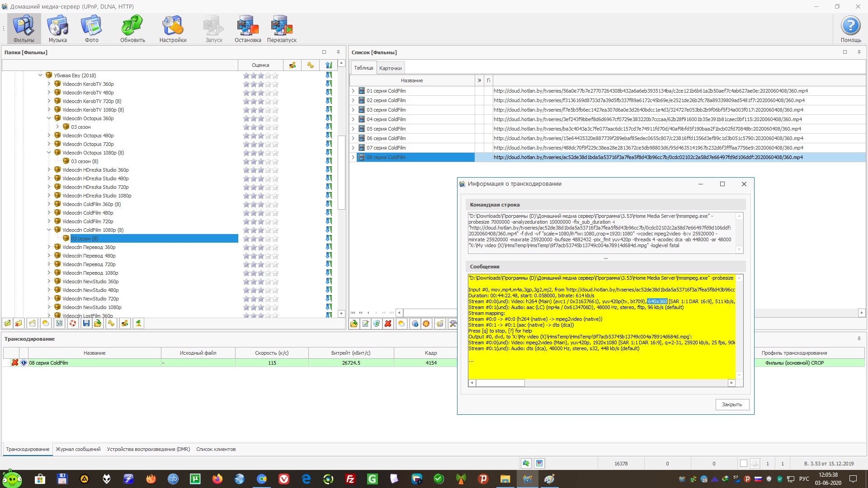The image size is (868, 488).
Task: Click red X delete icon in list toolbar
Action: pos(388,324)
